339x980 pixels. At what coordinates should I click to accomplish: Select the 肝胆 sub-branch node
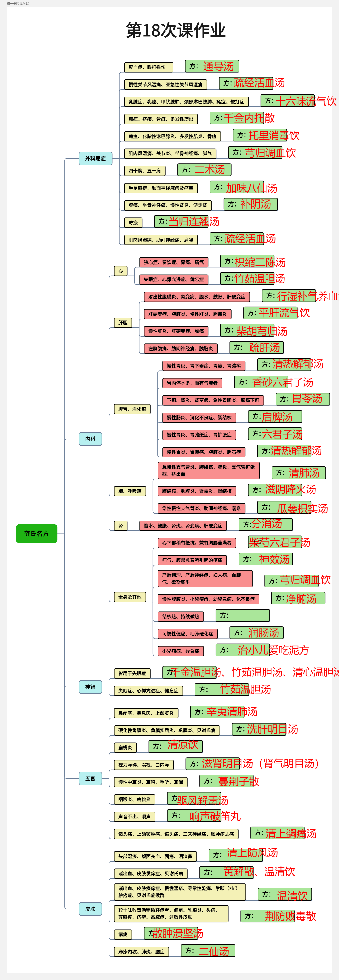click(x=123, y=323)
